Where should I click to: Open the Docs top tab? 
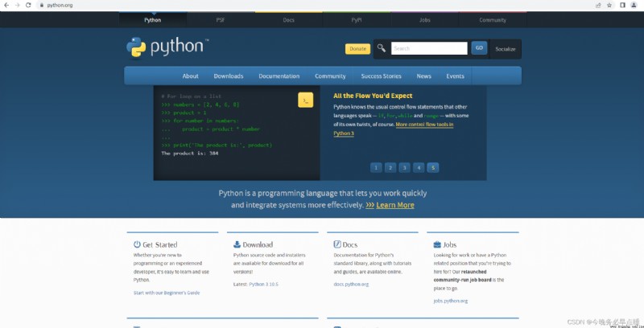289,20
